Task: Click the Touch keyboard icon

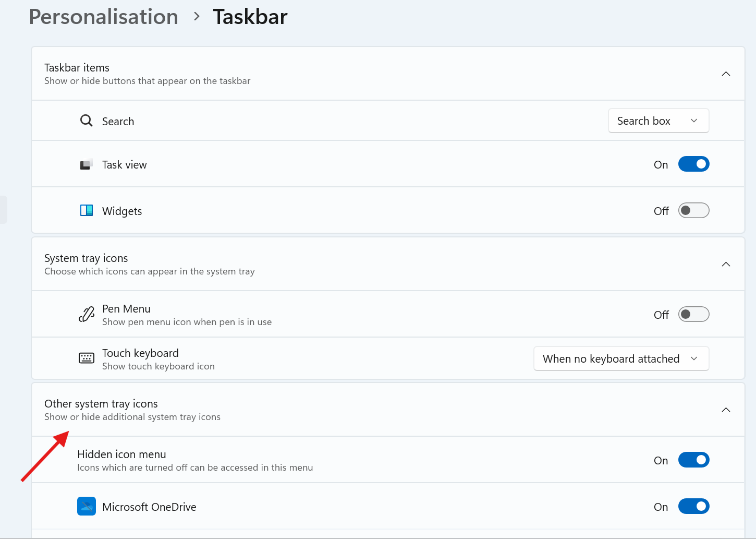Action: 87,358
